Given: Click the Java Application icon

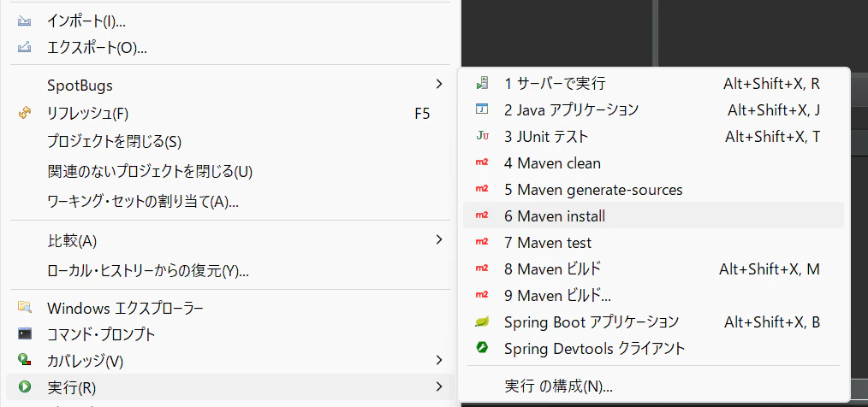Looking at the screenshot, I should 482,109.
